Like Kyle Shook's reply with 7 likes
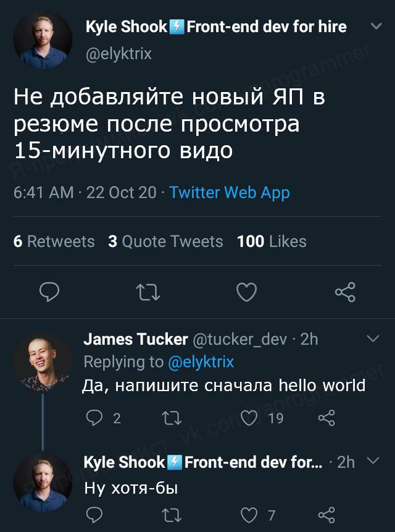 click(249, 514)
